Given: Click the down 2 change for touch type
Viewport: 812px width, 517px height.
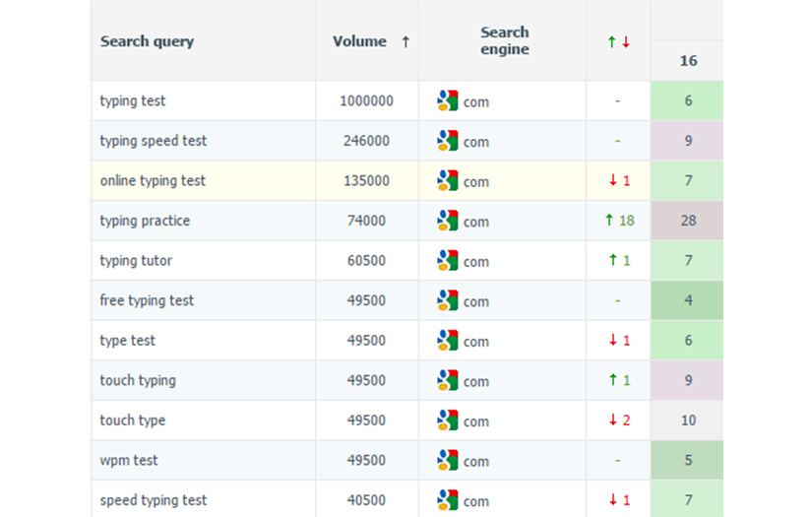Looking at the screenshot, I should click(x=619, y=420).
